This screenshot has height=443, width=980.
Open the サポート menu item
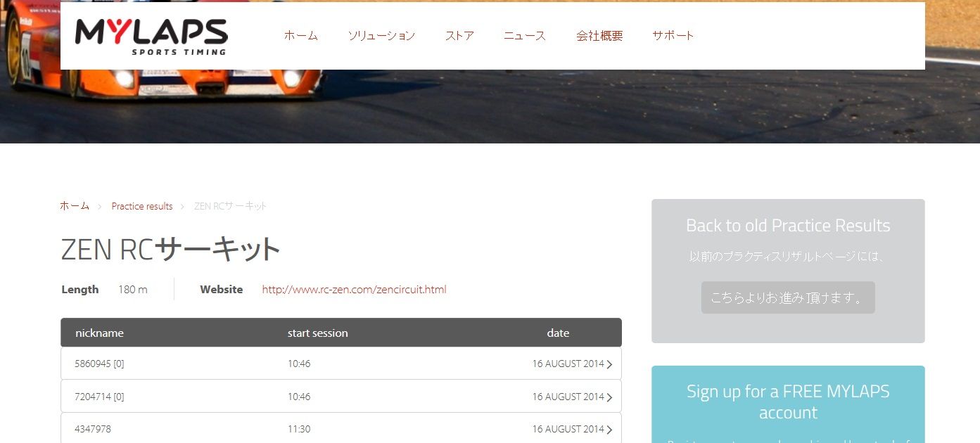(673, 35)
